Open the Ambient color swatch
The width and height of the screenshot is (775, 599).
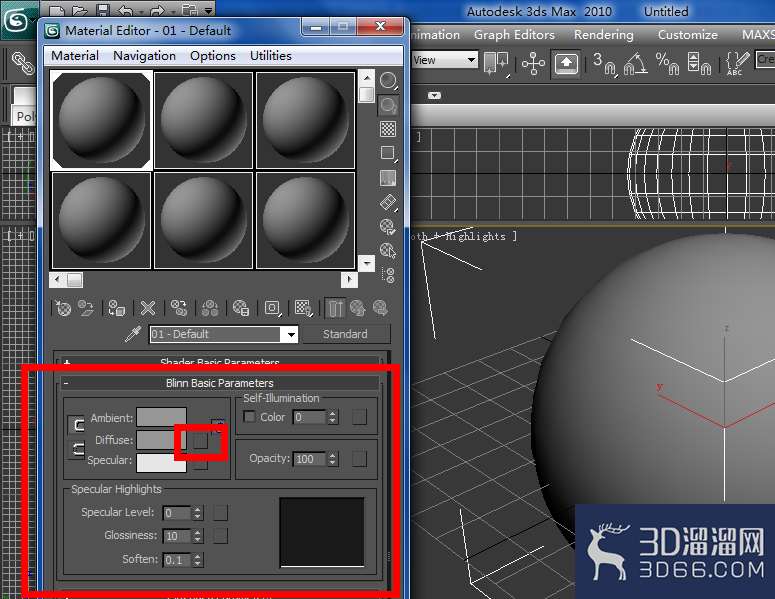(162, 417)
